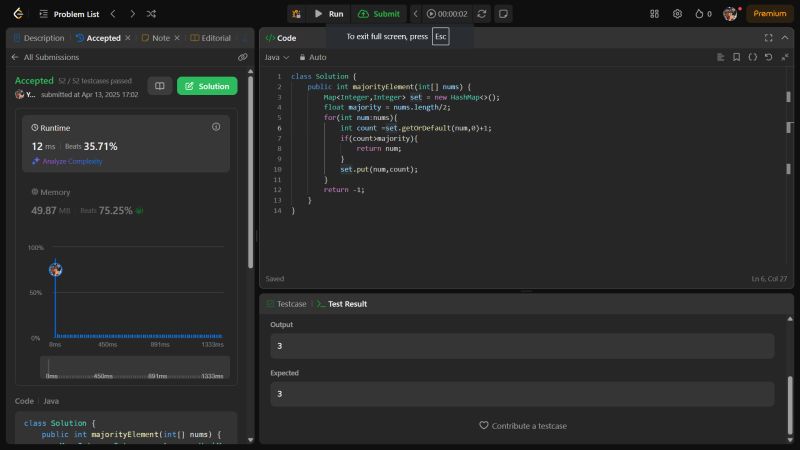This screenshot has width=800, height=450.
Task: Click the left panel vertical scrollbar
Action: coord(250,172)
